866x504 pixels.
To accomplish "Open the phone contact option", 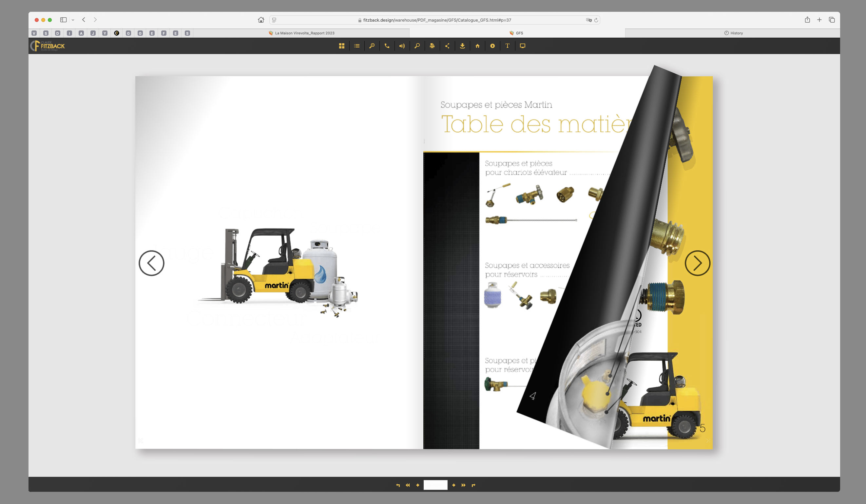I will tap(387, 46).
